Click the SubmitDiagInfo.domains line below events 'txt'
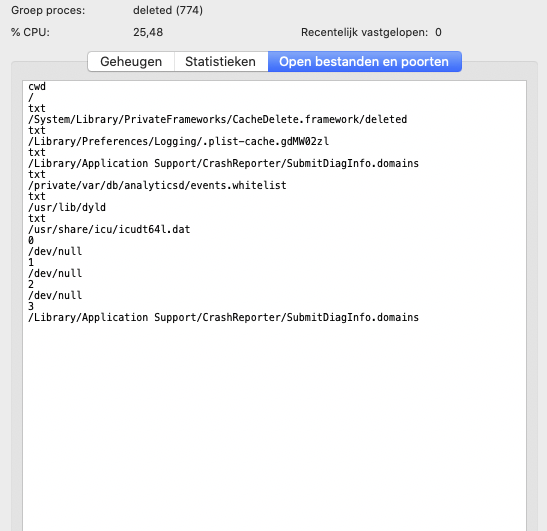 click(223, 163)
